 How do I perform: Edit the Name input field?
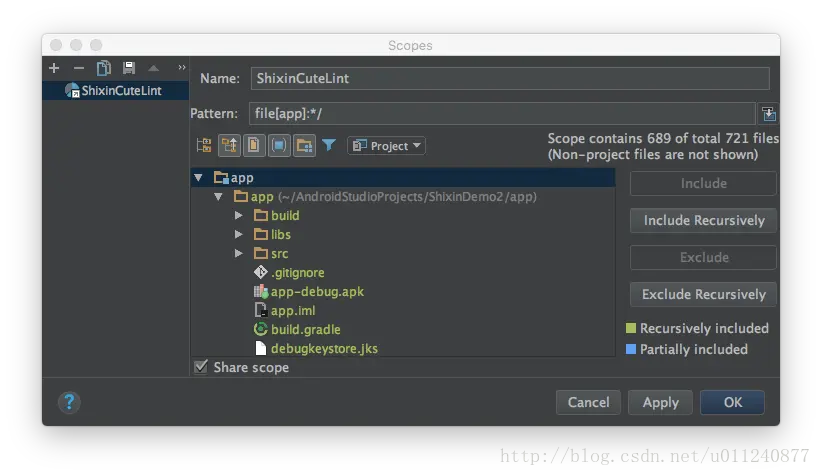pyautogui.click(x=510, y=79)
